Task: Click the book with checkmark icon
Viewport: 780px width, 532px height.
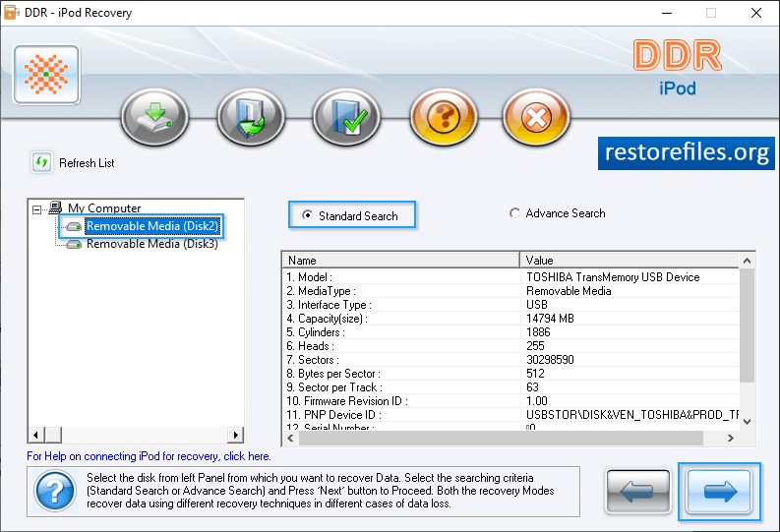Action: pos(347,117)
